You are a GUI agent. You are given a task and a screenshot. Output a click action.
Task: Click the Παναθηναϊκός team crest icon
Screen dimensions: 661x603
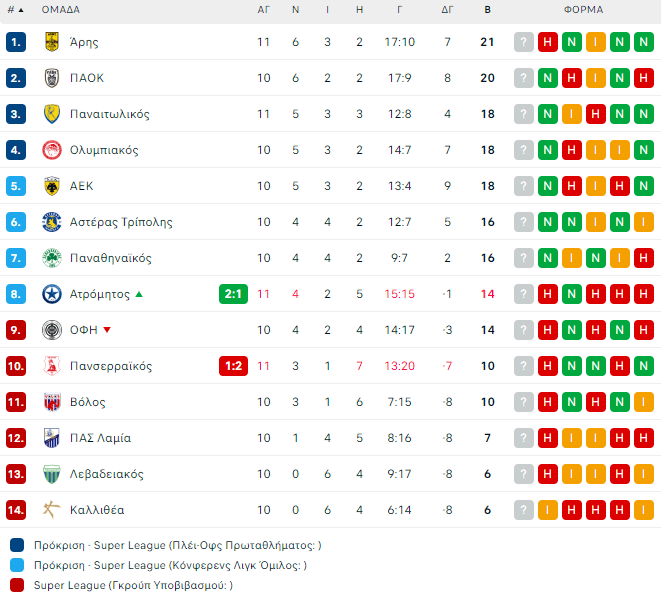(x=52, y=258)
